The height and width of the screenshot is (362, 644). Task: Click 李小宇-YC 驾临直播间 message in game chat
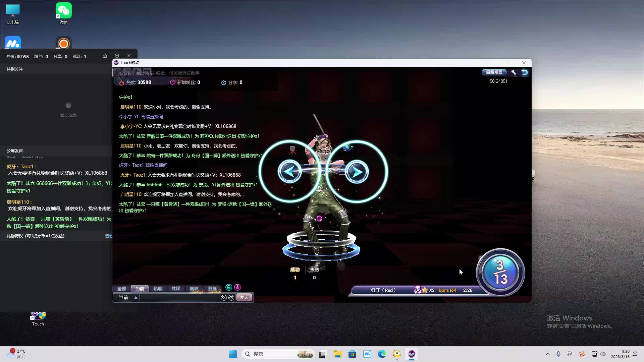(141, 117)
